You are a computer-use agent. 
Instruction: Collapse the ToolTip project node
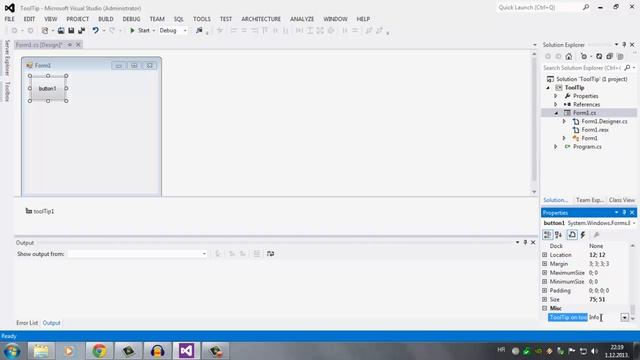[x=548, y=88]
